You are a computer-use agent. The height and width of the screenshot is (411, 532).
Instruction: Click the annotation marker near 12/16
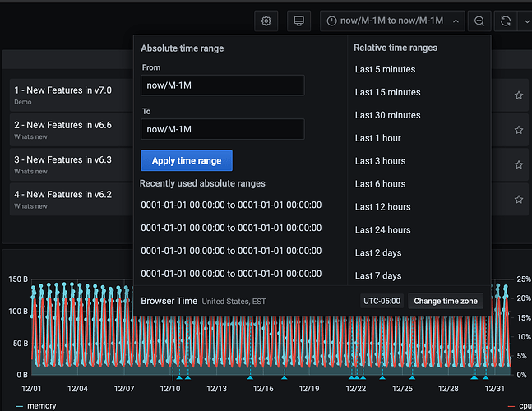pyautogui.click(x=250, y=377)
